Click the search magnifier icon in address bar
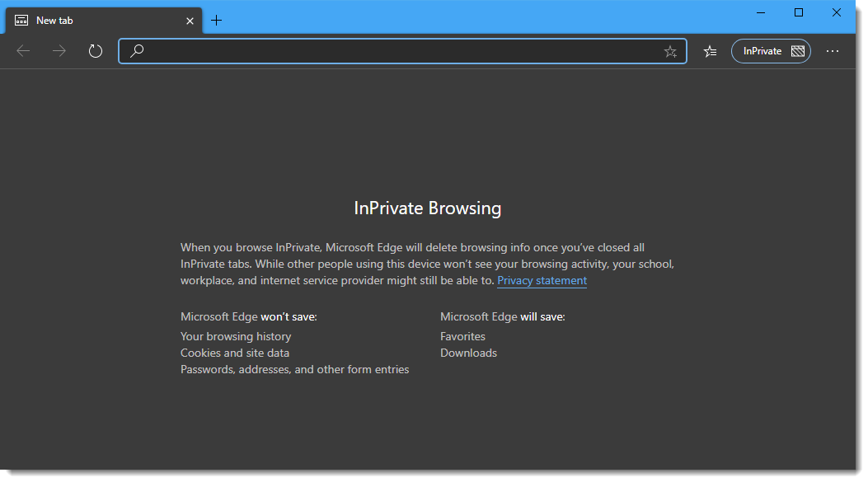The width and height of the screenshot is (868, 482). [137, 51]
